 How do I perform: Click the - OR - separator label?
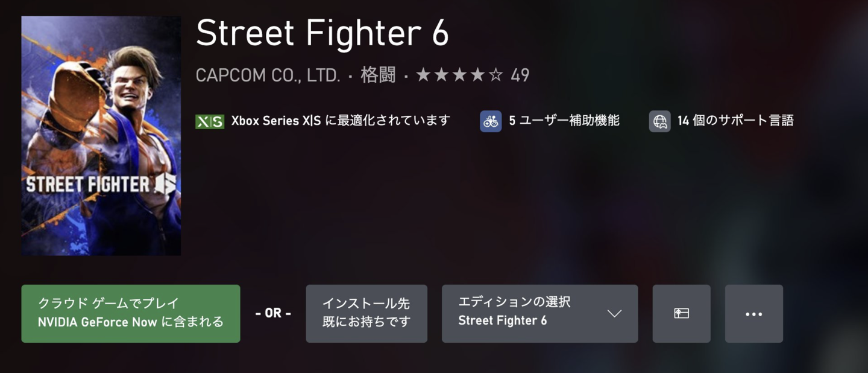(273, 314)
